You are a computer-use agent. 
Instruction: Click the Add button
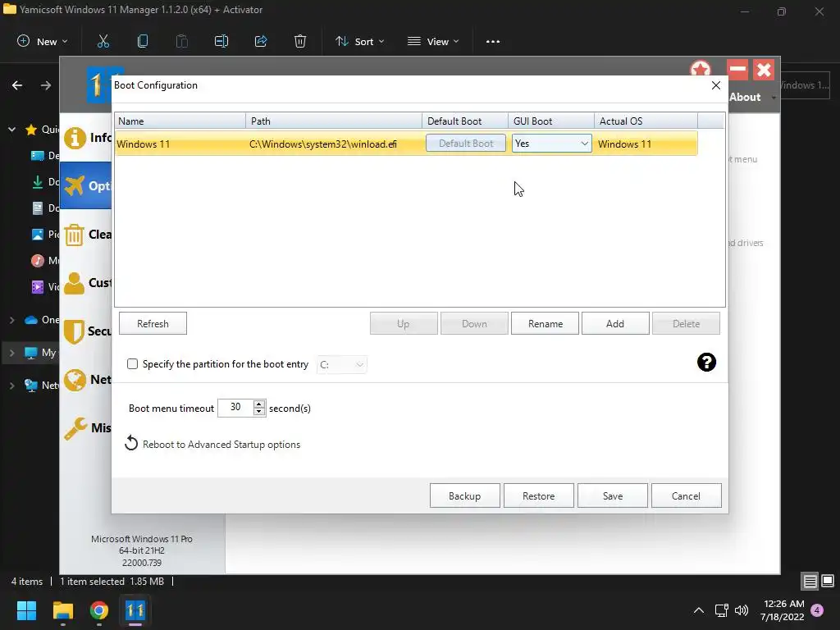point(615,323)
